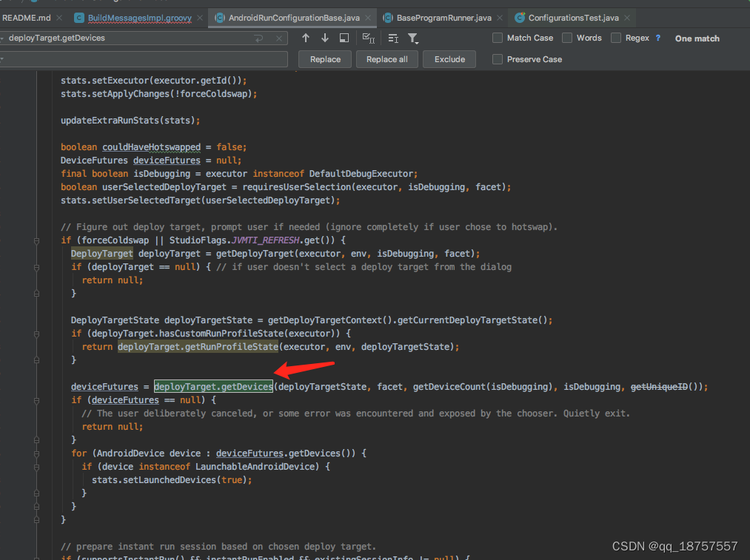Navigate to the next search occurrence
Screen dimensions: 750x560
tap(325, 38)
